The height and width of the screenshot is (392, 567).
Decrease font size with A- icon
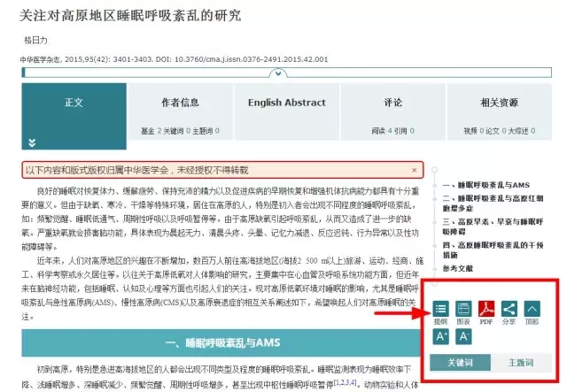click(463, 336)
